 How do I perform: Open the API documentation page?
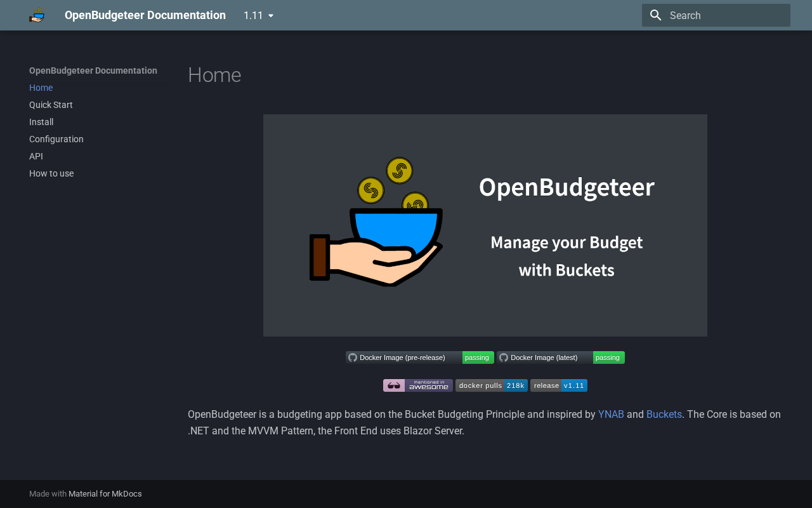[36, 156]
